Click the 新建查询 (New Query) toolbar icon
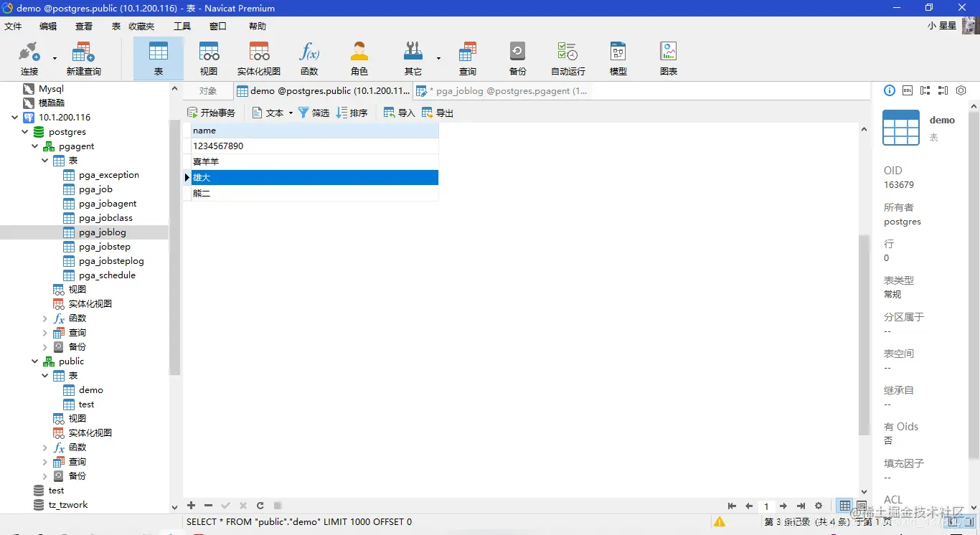The height and width of the screenshot is (535, 980). pyautogui.click(x=83, y=59)
